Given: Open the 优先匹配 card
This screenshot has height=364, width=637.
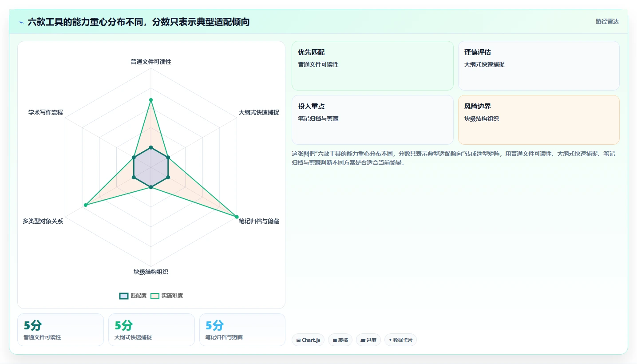Looking at the screenshot, I should click(x=372, y=66).
